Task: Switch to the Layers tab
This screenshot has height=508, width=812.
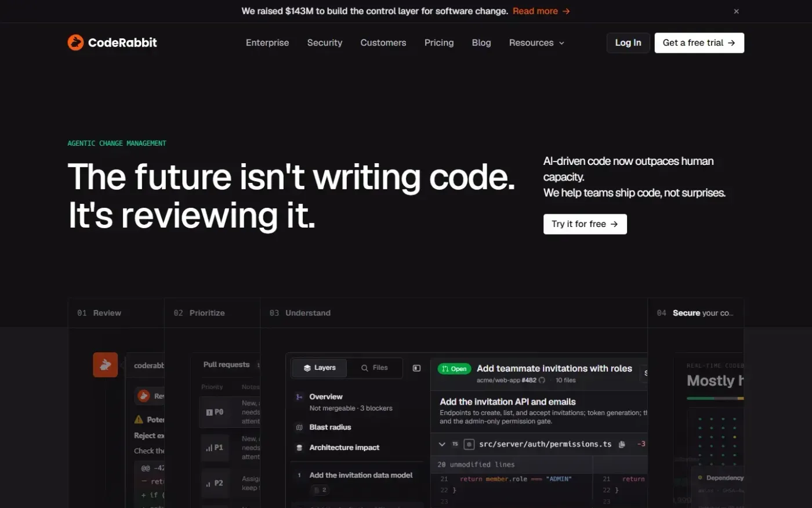Action: (x=320, y=368)
